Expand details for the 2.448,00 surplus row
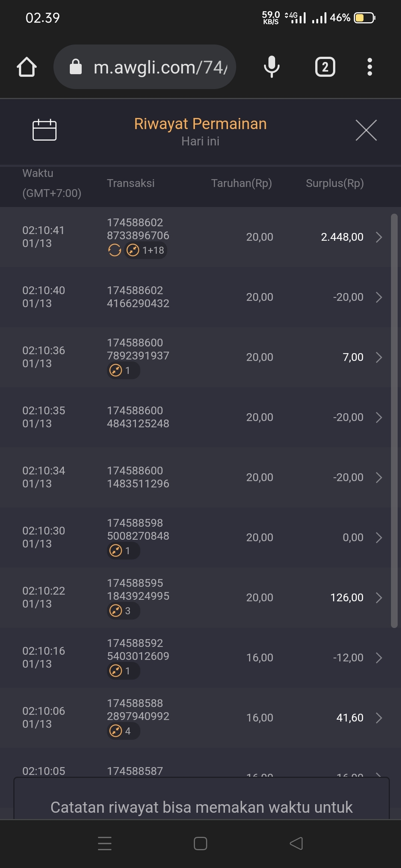 click(379, 237)
